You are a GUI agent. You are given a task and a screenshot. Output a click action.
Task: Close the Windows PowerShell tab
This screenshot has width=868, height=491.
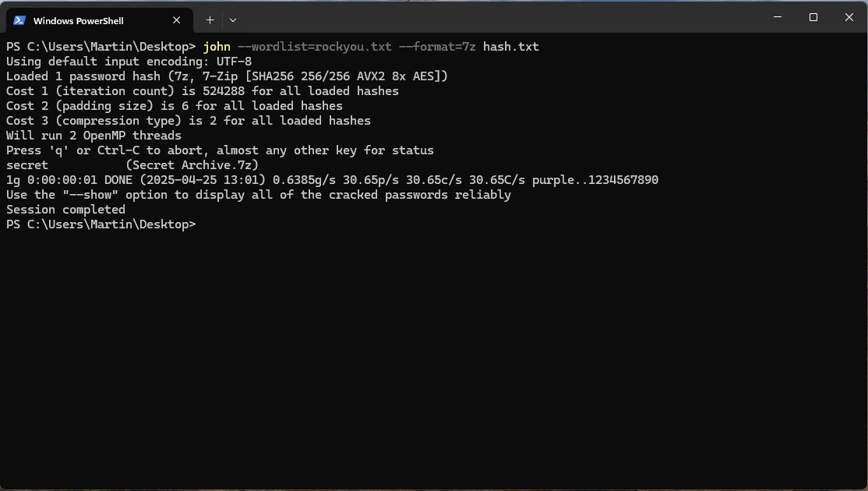tap(177, 20)
